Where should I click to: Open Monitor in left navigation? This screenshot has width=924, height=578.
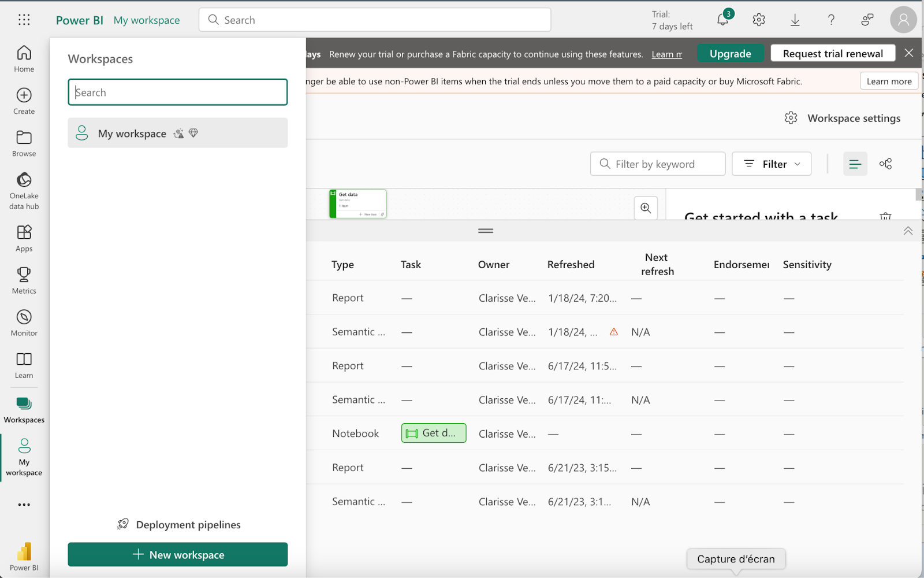coord(24,323)
